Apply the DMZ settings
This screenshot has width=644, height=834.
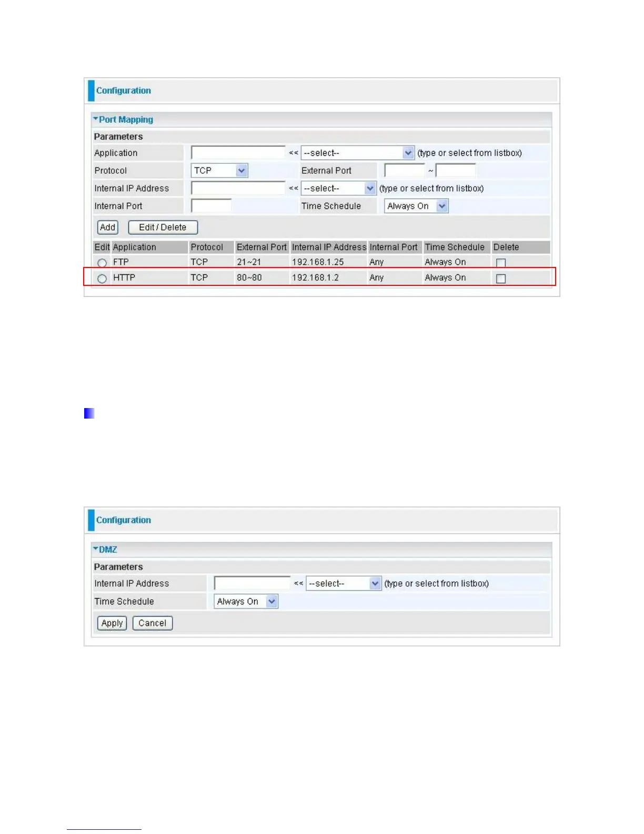pyautogui.click(x=112, y=623)
